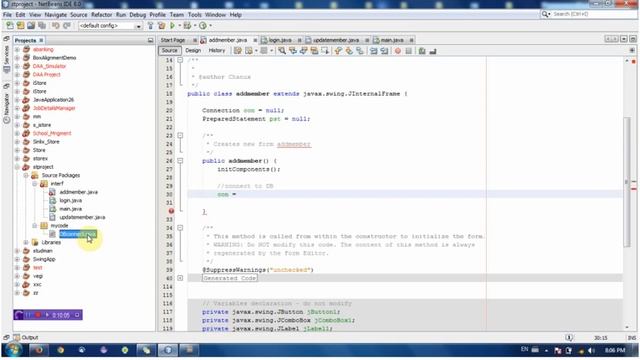Switch to Source view
The image size is (640, 360).
click(x=169, y=51)
